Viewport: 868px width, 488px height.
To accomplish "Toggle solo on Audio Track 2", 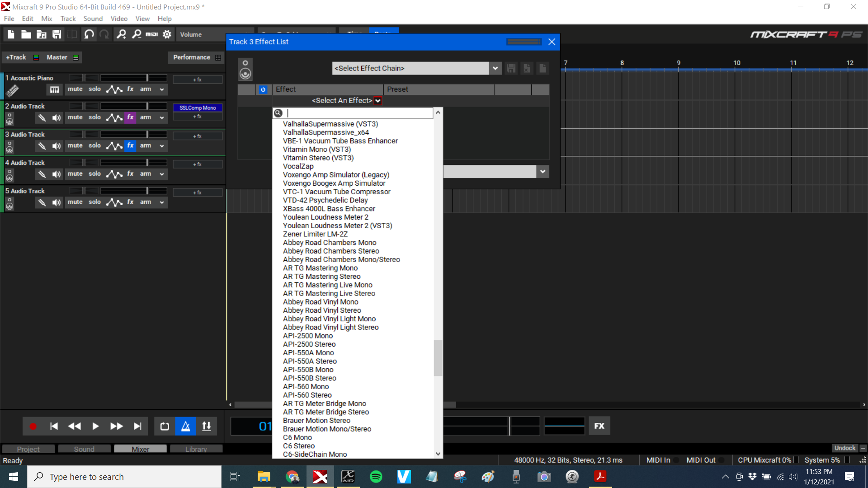I will point(94,117).
